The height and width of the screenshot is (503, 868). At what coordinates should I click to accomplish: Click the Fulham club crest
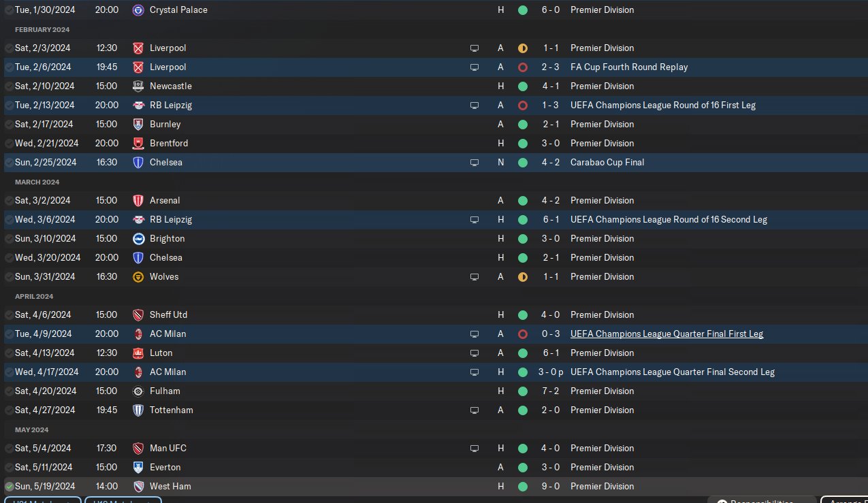[x=138, y=391]
